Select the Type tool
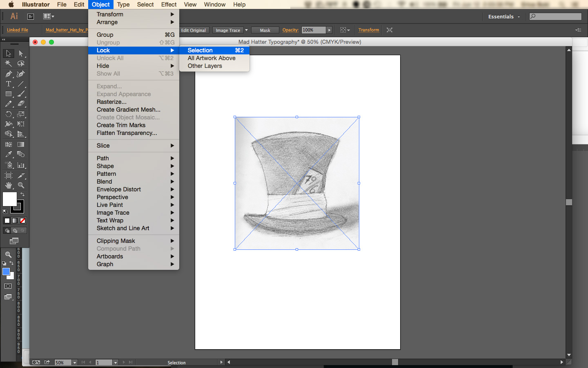The width and height of the screenshot is (588, 368). 9,84
